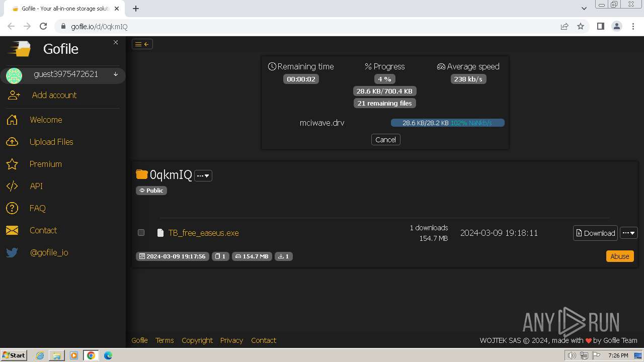Click the Gofile logo icon
Image resolution: width=644 pixels, height=362 pixels.
[19, 49]
